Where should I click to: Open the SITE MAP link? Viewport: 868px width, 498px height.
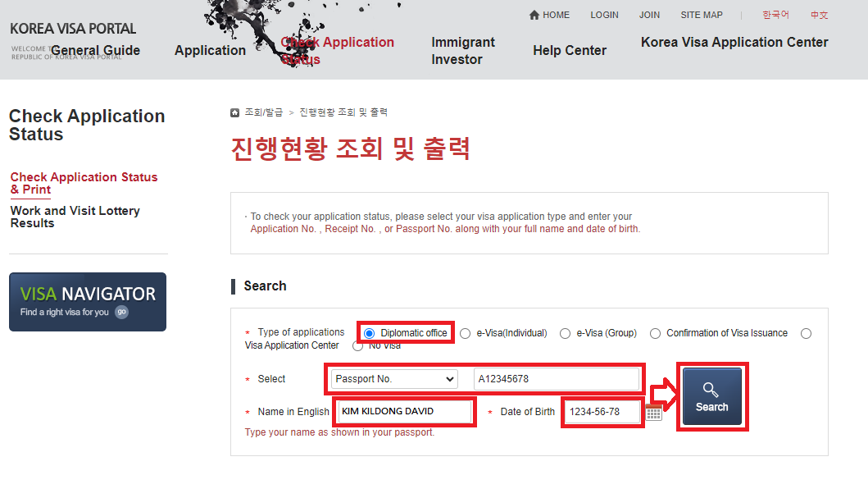(x=702, y=15)
